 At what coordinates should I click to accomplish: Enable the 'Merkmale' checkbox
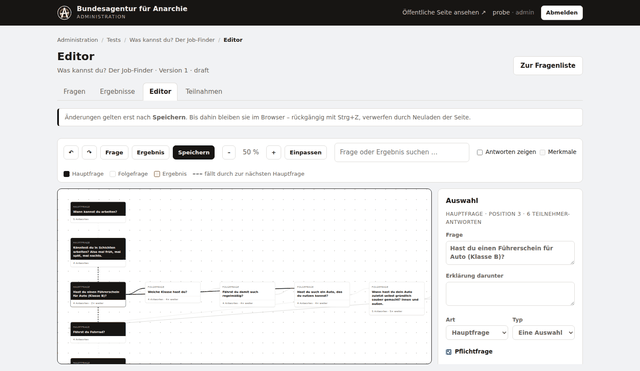point(542,152)
